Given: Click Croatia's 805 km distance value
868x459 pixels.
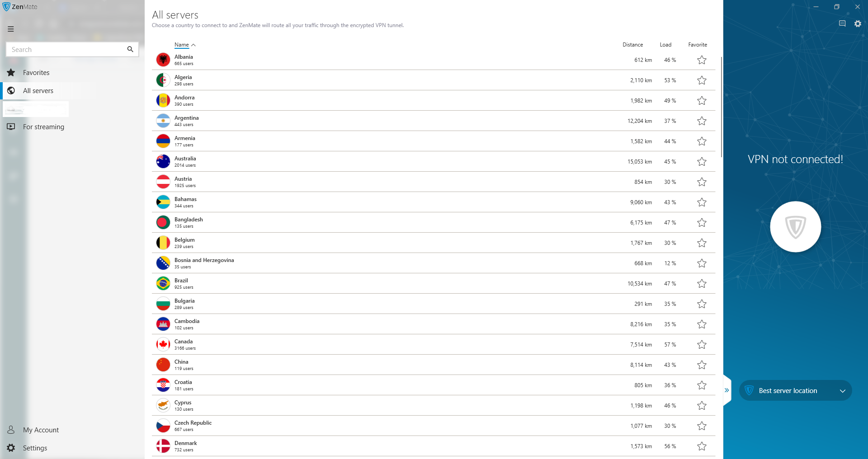Looking at the screenshot, I should pyautogui.click(x=643, y=385).
